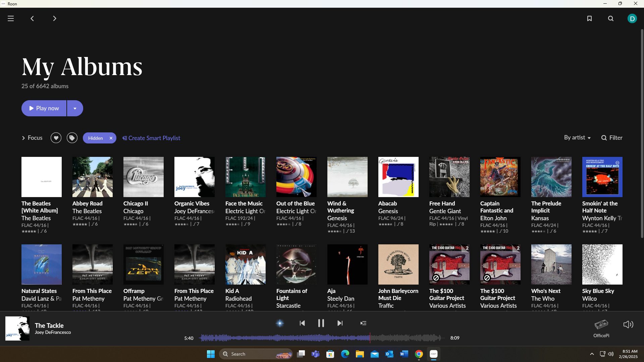Viewport: 644px width, 362px height.
Task: Open Wind & Wuthering album cover
Action: 347,177
